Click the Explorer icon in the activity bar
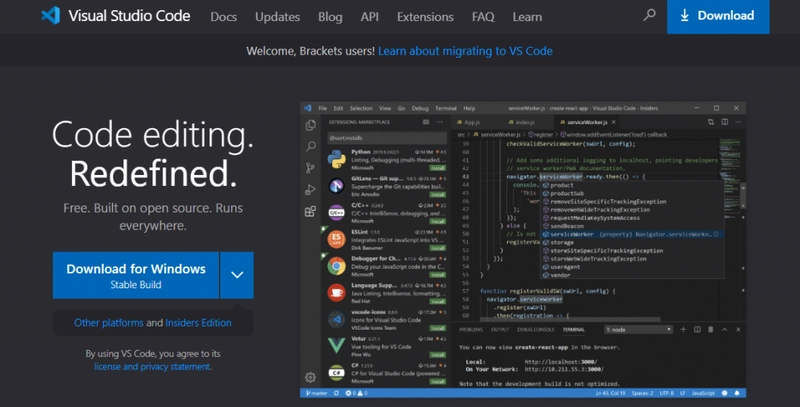Image resolution: width=800 pixels, height=407 pixels. click(310, 125)
